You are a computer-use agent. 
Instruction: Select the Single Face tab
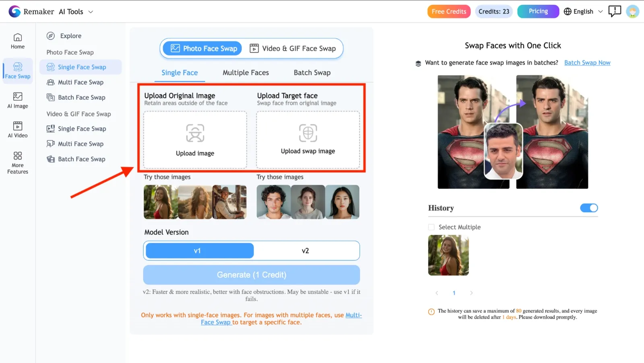pyautogui.click(x=180, y=73)
